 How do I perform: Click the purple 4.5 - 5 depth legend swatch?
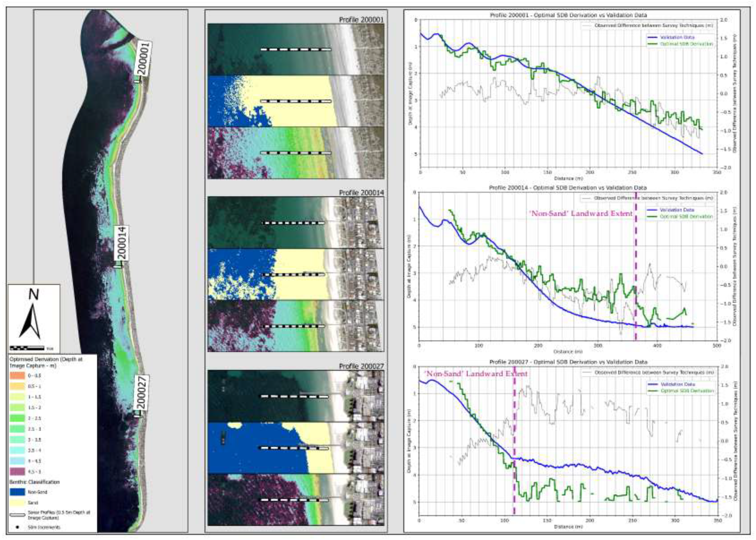[x=17, y=472]
